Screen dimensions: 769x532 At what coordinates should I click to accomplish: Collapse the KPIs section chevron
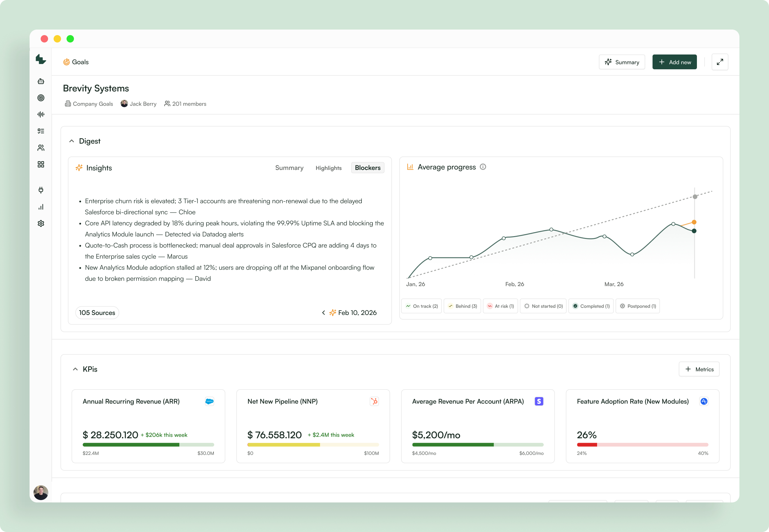click(x=75, y=369)
